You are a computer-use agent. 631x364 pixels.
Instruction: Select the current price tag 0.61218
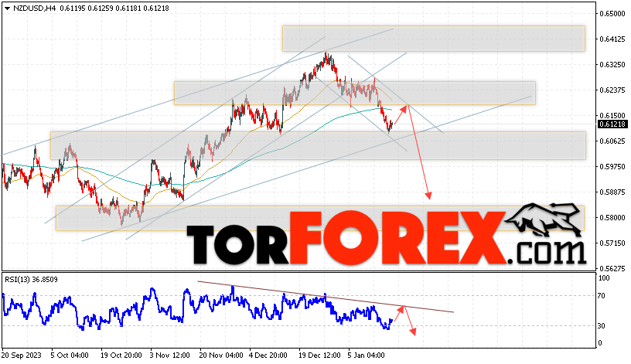[x=612, y=124]
